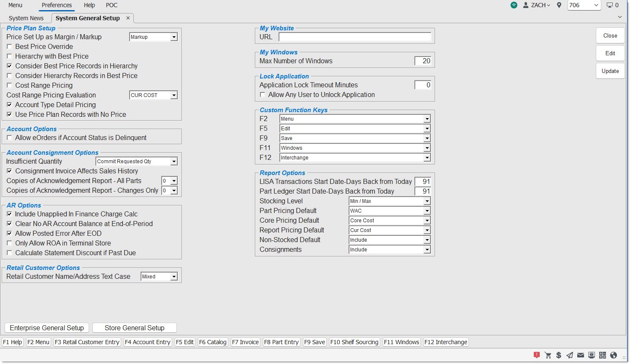The image size is (630, 364).
Task: Uncheck Account Type Detail Pricing
Action: click(x=9, y=105)
